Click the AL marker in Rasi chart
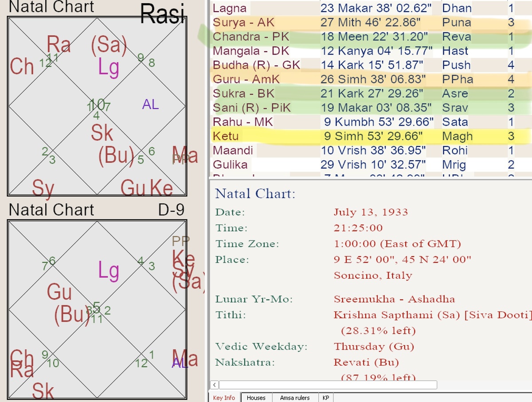This screenshot has height=402, width=532. [150, 104]
